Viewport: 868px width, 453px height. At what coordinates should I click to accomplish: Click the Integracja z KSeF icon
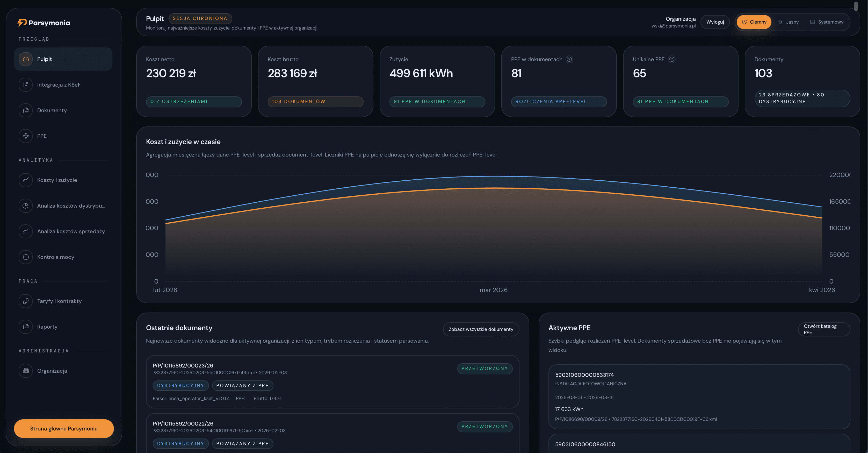(26, 85)
